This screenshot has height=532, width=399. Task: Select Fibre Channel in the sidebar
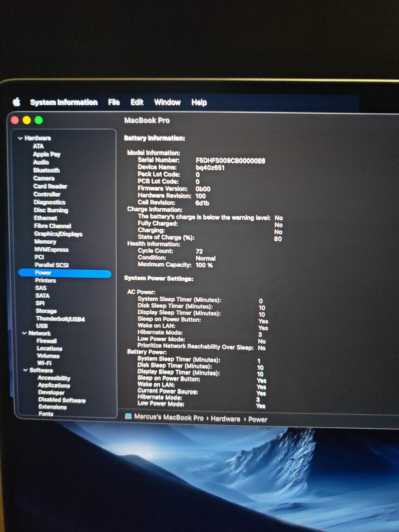tap(53, 226)
